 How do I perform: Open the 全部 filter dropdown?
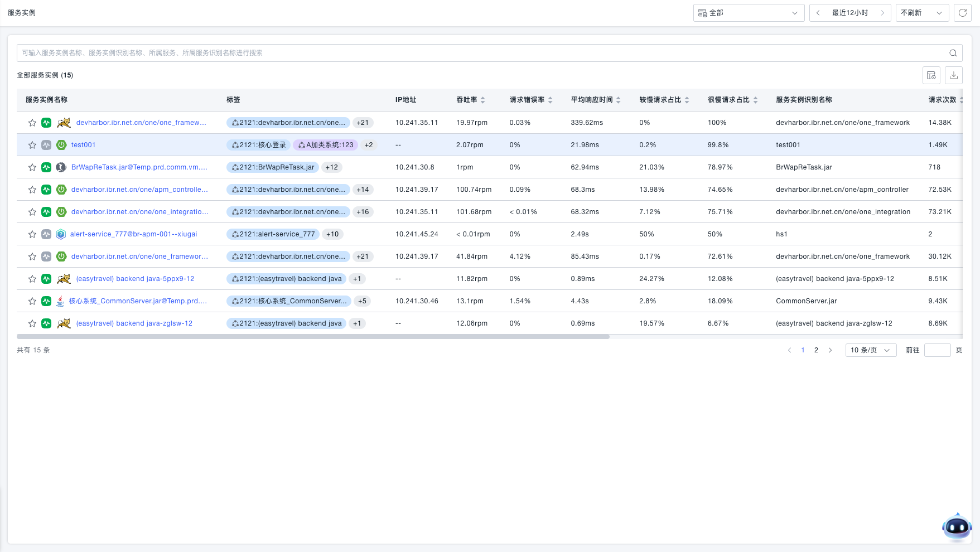(749, 13)
